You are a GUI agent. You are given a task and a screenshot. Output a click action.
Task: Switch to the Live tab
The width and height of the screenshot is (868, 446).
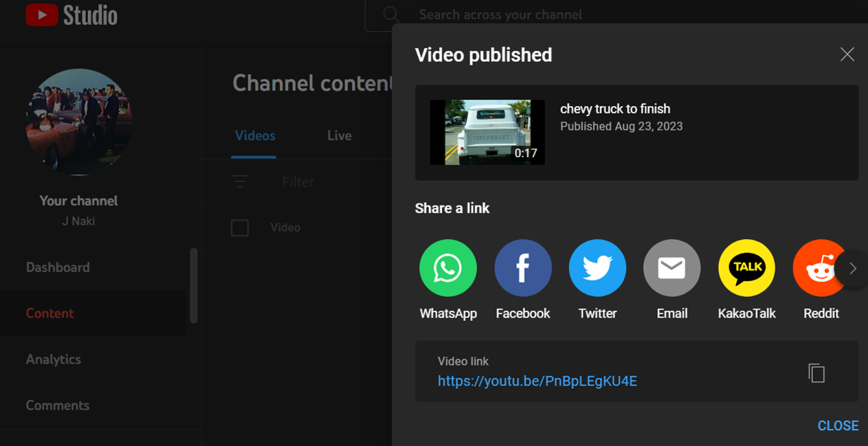coord(339,135)
